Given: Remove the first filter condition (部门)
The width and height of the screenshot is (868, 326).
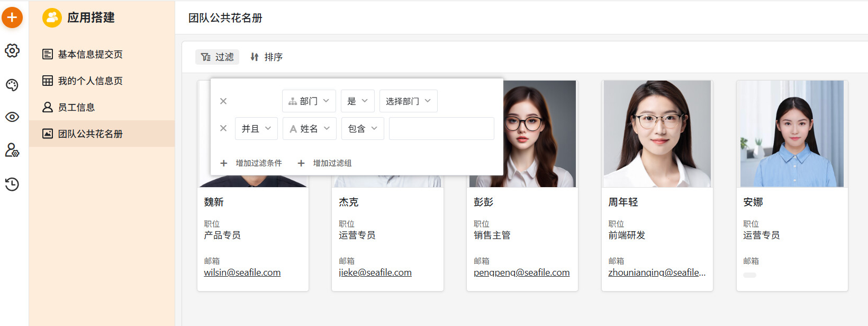Looking at the screenshot, I should pyautogui.click(x=223, y=101).
